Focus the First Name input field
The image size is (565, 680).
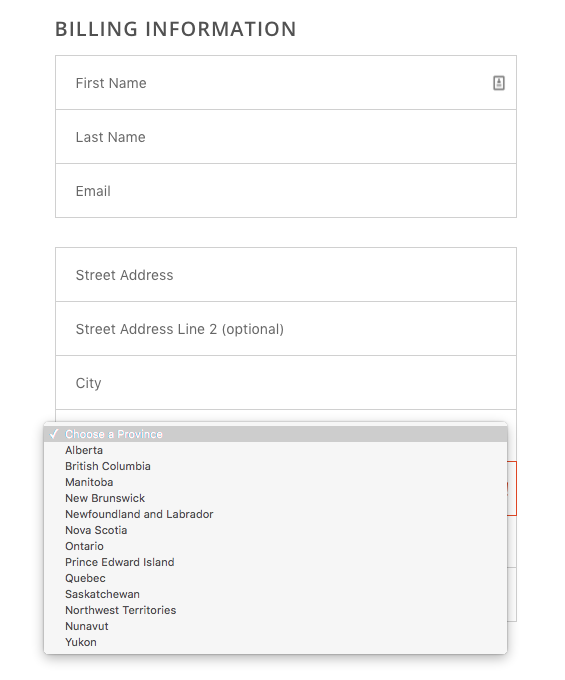[x=286, y=82]
